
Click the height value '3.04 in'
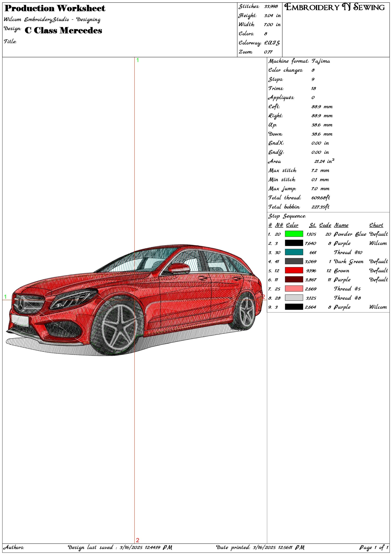272,16
